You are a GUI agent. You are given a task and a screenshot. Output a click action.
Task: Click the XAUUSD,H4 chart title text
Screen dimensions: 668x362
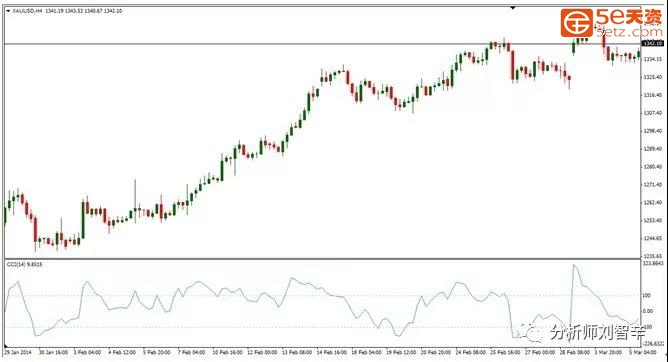pos(27,11)
